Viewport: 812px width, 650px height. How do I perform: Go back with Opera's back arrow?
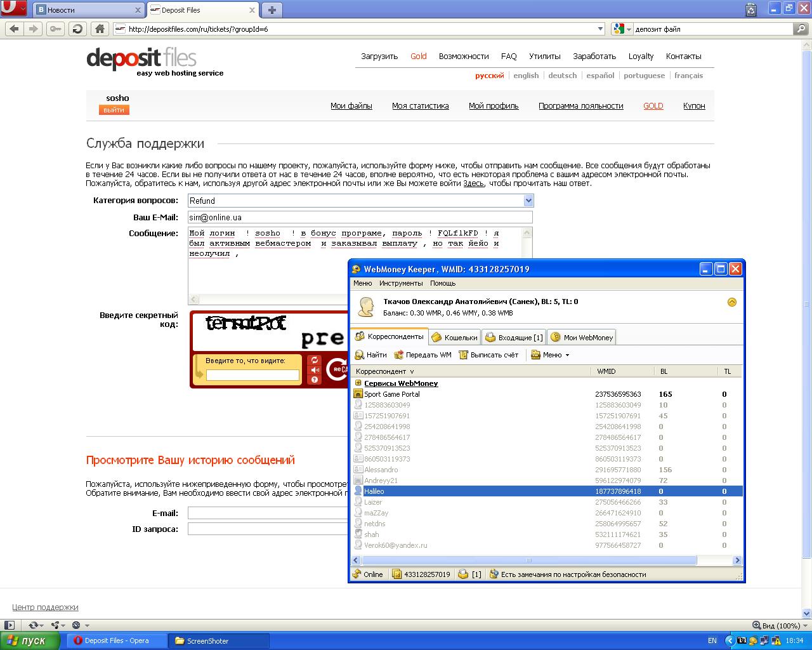(15, 29)
